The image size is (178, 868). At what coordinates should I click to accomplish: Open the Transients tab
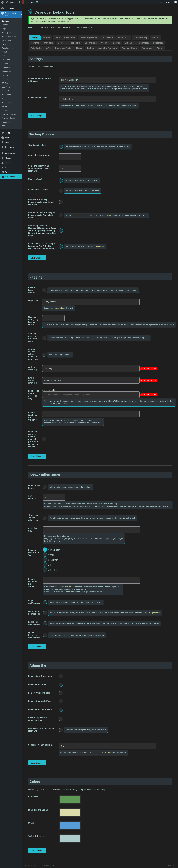[x=75, y=43]
